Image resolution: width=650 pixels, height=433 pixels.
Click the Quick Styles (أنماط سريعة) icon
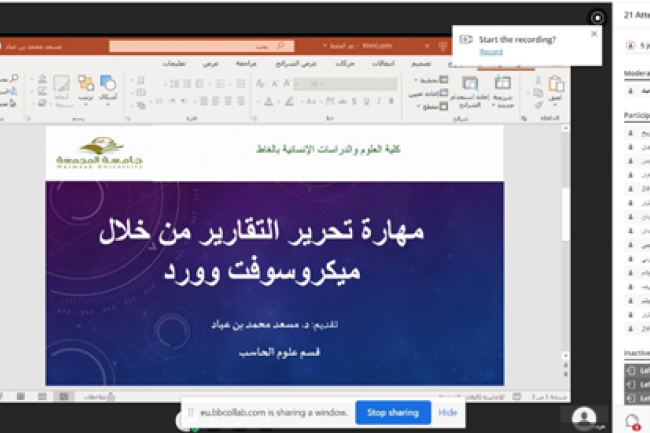[x=61, y=83]
